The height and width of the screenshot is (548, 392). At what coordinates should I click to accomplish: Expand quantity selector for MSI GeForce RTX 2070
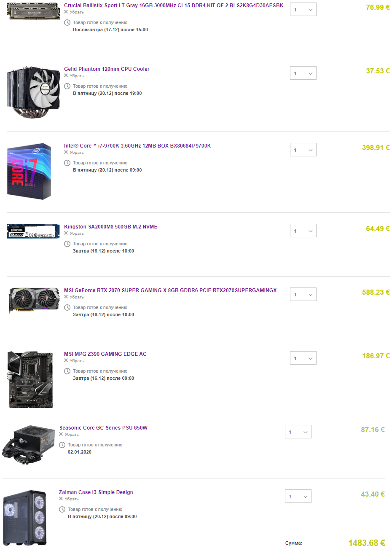click(303, 295)
